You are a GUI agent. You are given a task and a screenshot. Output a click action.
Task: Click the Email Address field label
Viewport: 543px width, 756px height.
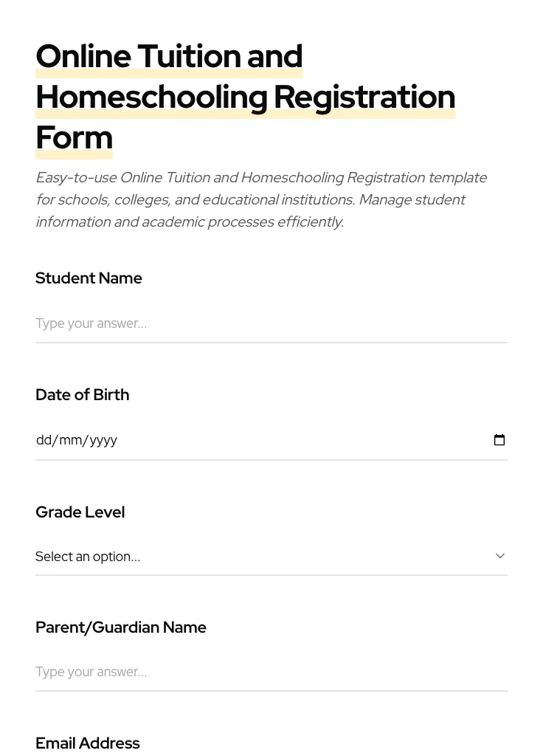tap(87, 743)
